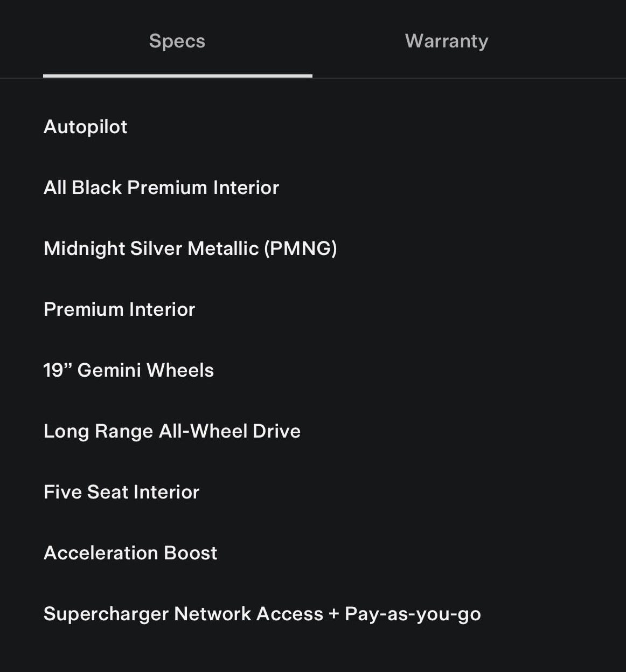This screenshot has width=626, height=672.
Task: Select the All Black Premium Interior item
Action: pyautogui.click(x=161, y=188)
